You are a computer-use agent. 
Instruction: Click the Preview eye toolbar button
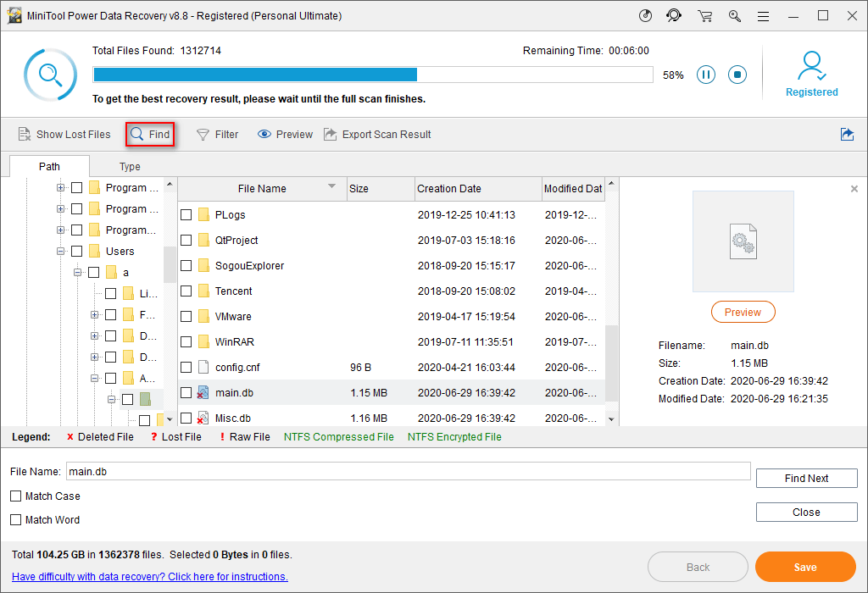(x=285, y=135)
